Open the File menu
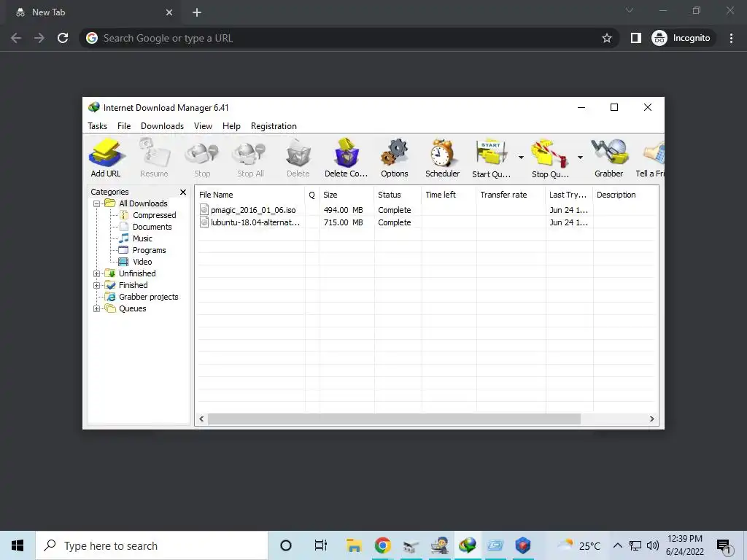This screenshot has height=560, width=747. pos(124,126)
